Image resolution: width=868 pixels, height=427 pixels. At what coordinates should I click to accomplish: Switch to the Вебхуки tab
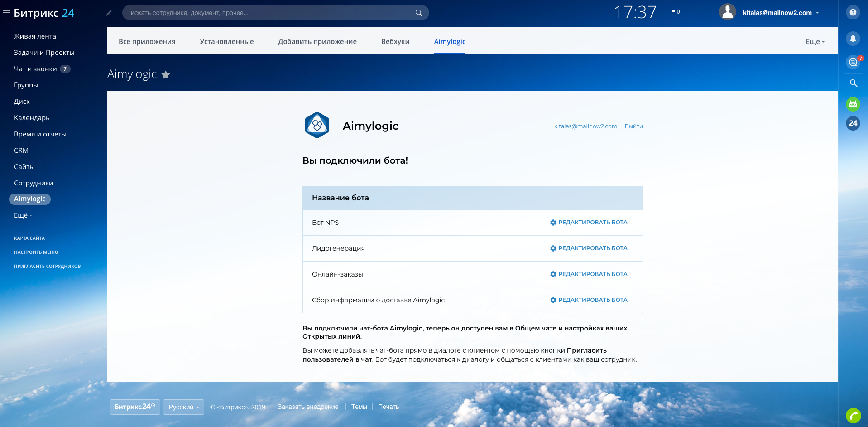[x=395, y=42]
